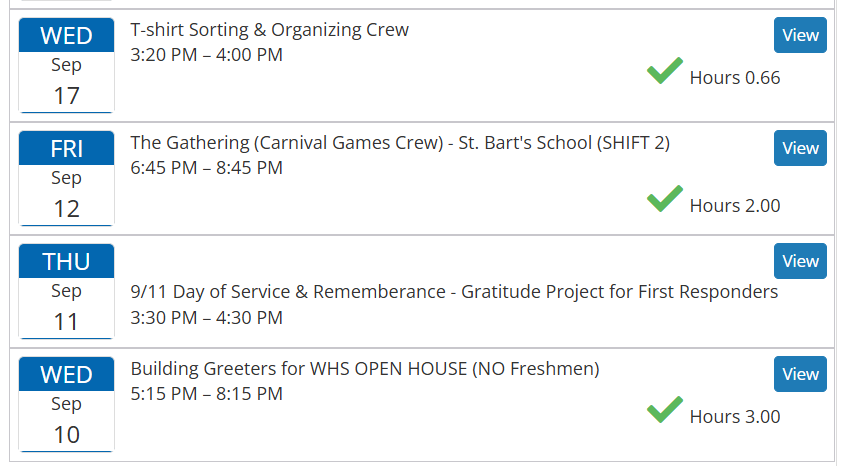This screenshot has height=466, width=845.
Task: Click the WED Sep 17 date badge
Action: (x=67, y=66)
